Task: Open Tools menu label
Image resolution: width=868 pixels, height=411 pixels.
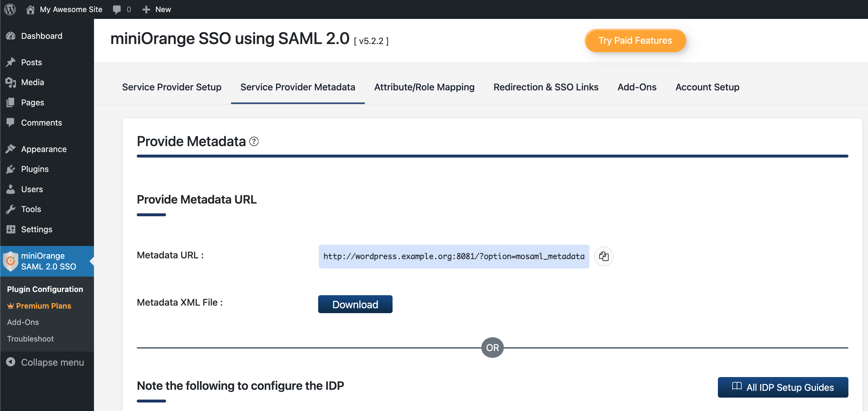Action: pyautogui.click(x=31, y=209)
